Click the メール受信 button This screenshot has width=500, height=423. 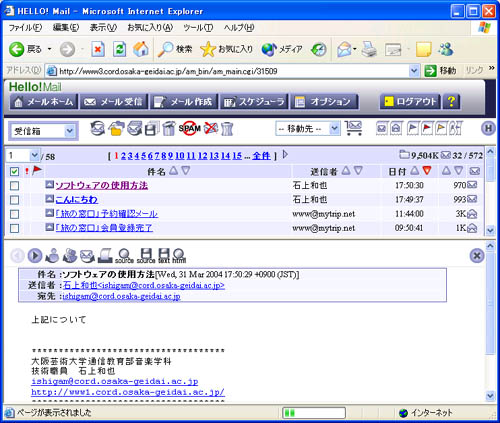(x=114, y=101)
